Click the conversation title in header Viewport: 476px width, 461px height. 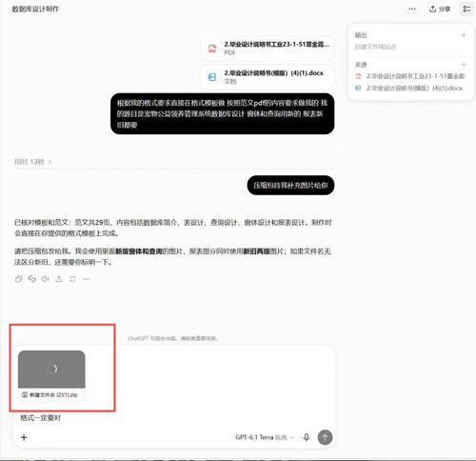[35, 9]
